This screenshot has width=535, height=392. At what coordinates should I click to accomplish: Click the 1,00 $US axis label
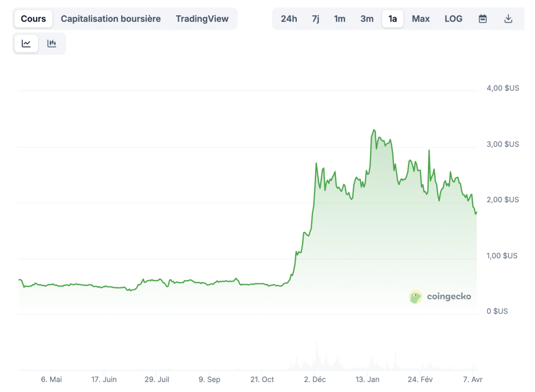tap(502, 256)
